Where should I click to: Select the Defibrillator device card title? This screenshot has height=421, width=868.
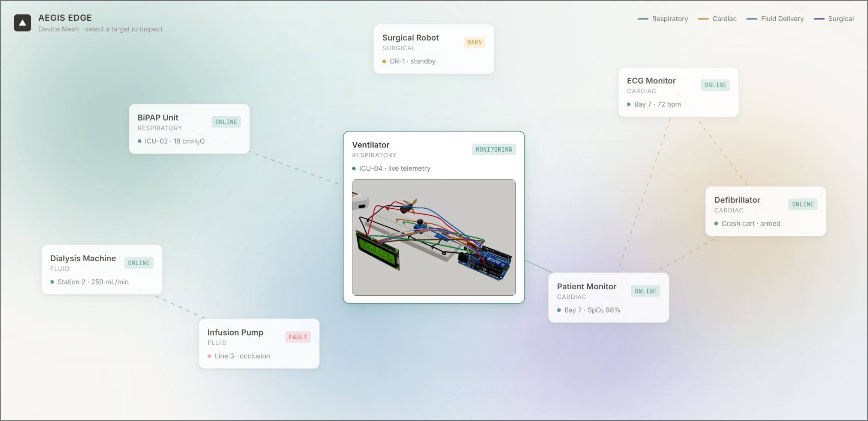737,200
